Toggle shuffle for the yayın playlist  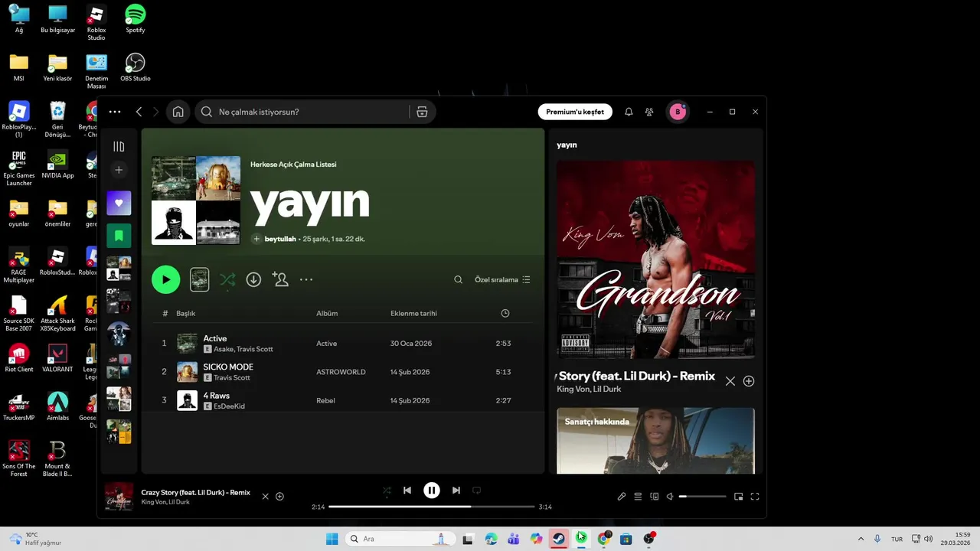coord(227,280)
